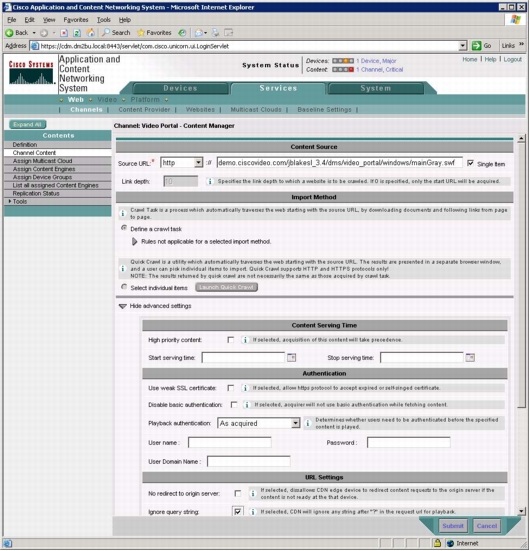Open the 1 Device, Major link
The height and width of the screenshot is (551, 530).
point(376,61)
